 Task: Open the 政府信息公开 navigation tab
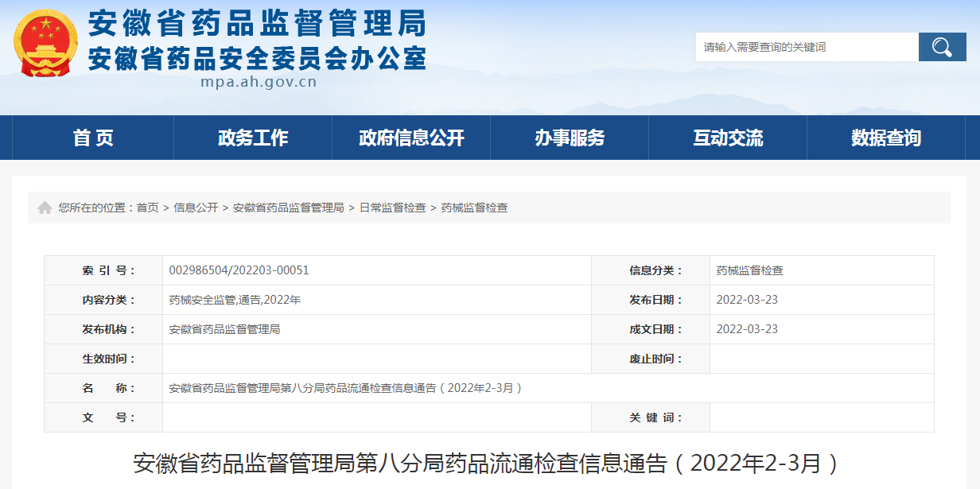pos(411,138)
